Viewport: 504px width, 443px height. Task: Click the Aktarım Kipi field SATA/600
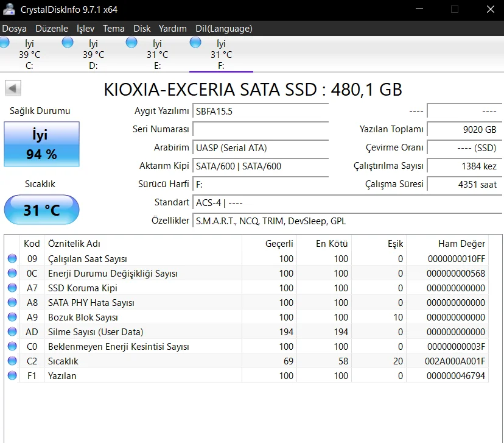click(x=261, y=166)
